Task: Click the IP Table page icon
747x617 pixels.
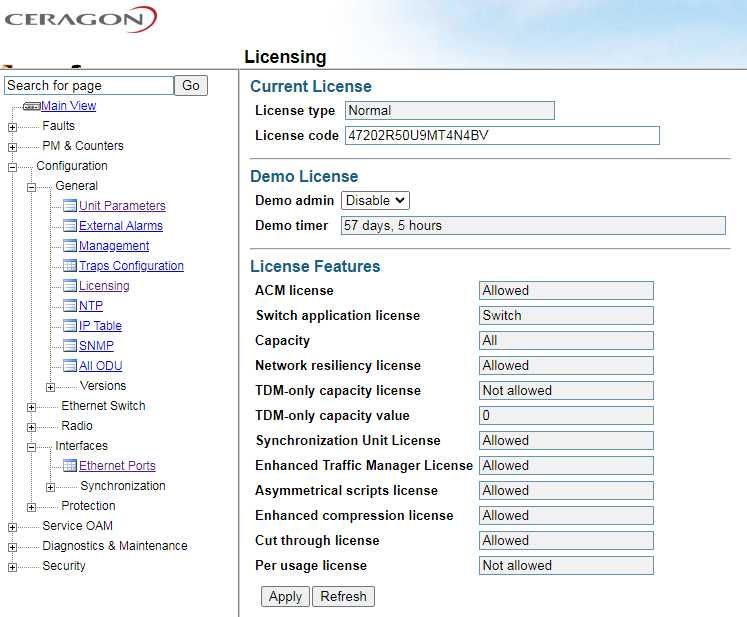Action: [x=70, y=326]
